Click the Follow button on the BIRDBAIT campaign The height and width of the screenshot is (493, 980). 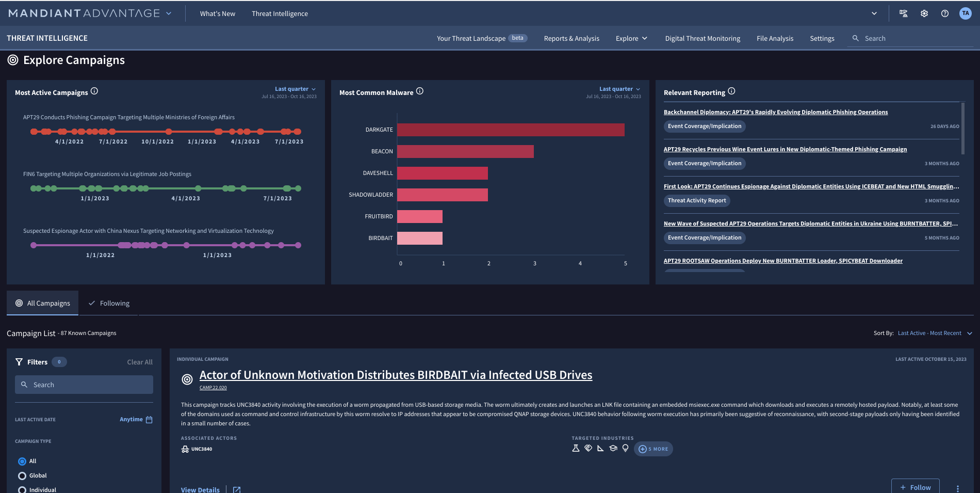(916, 487)
